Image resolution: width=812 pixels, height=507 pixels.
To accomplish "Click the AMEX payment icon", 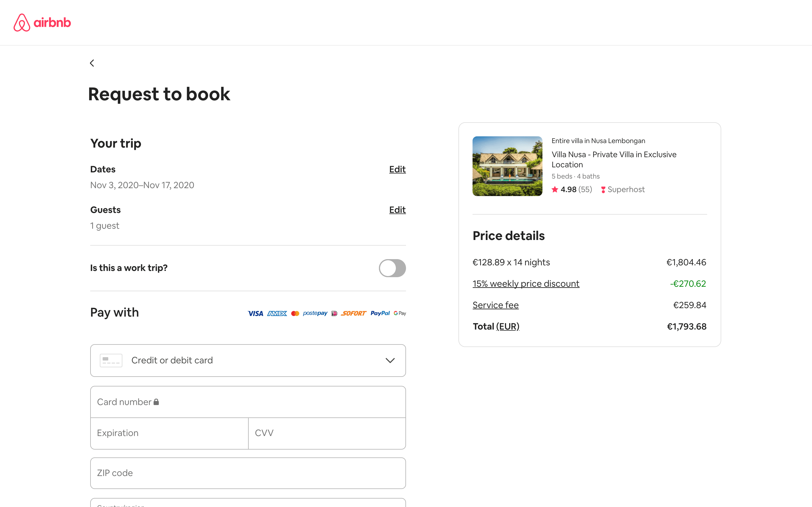I will click(x=277, y=313).
